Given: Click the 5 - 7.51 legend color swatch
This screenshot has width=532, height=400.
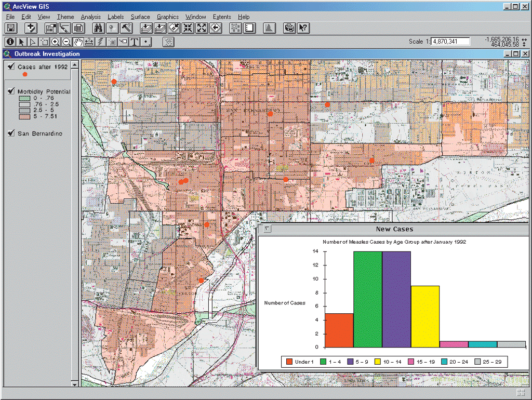Looking at the screenshot, I should pos(24,116).
